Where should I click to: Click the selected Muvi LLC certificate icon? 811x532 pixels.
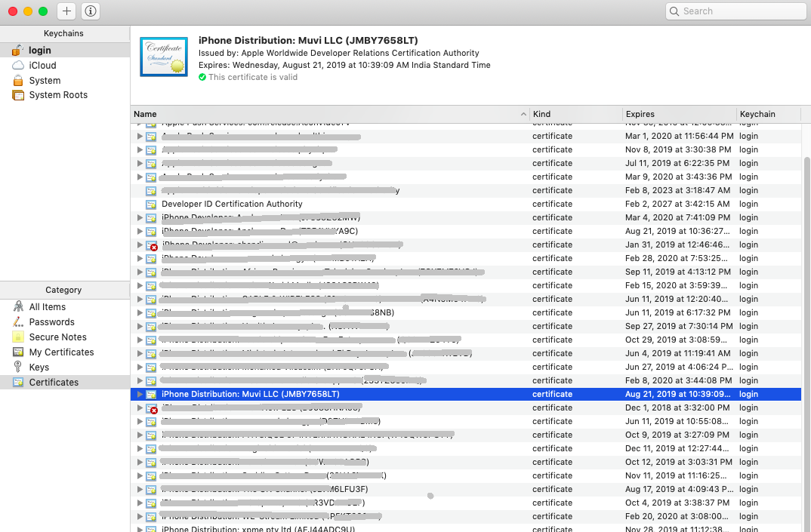[x=151, y=395]
